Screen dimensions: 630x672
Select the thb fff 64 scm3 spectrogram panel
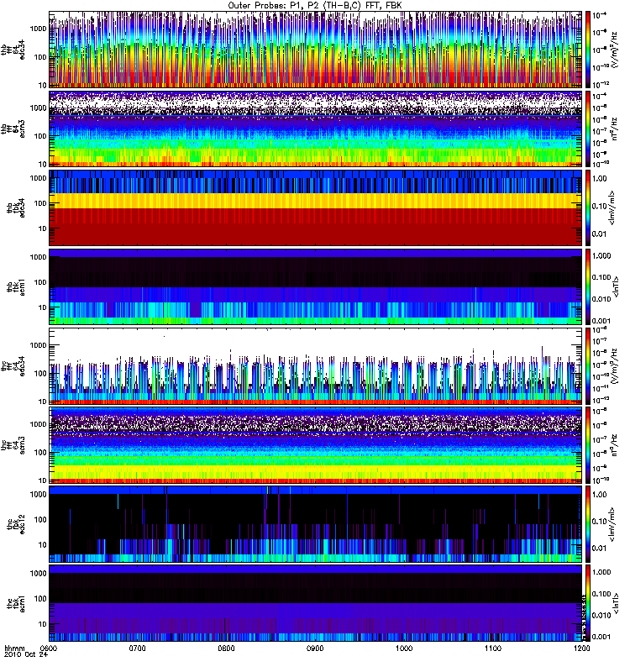(316, 129)
